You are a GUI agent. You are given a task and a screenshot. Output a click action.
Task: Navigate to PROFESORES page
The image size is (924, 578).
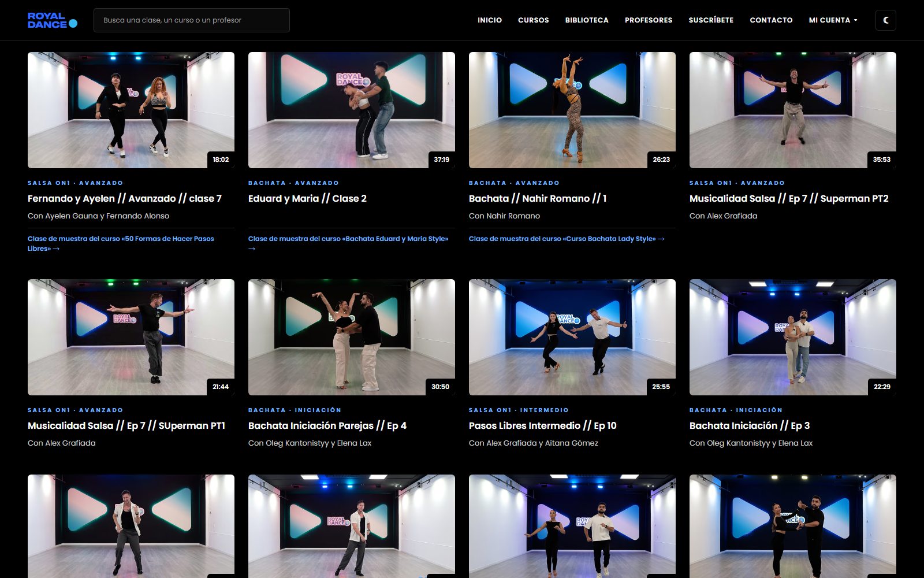click(649, 20)
